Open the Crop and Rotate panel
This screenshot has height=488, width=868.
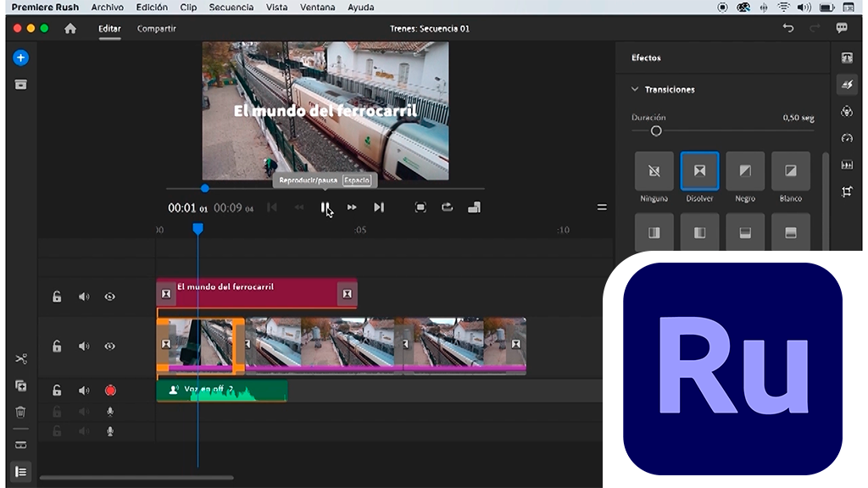tap(846, 191)
